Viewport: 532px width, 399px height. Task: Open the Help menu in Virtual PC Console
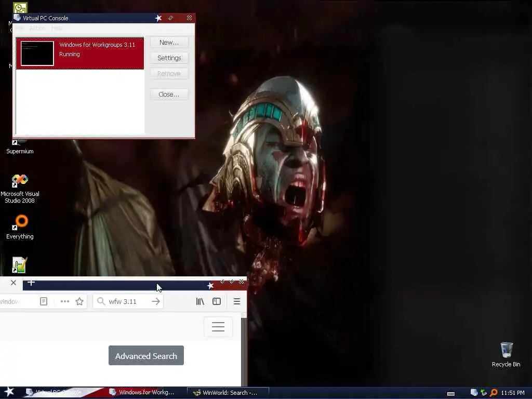[57, 28]
